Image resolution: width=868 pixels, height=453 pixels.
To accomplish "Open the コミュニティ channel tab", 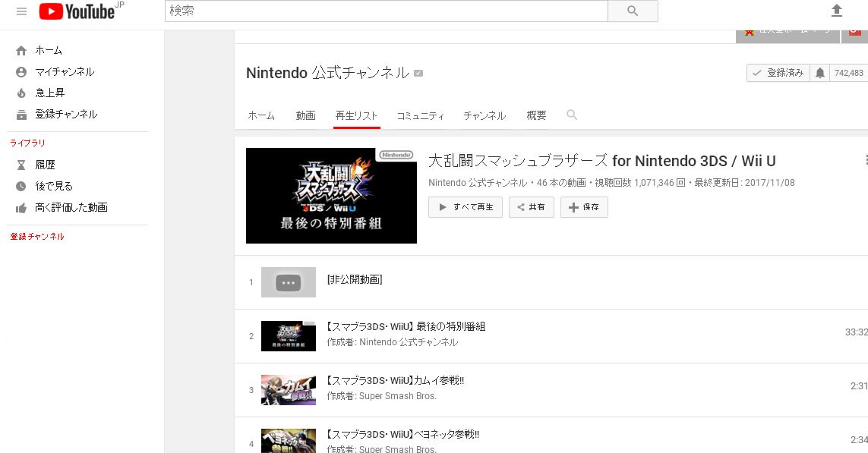I will (x=421, y=115).
